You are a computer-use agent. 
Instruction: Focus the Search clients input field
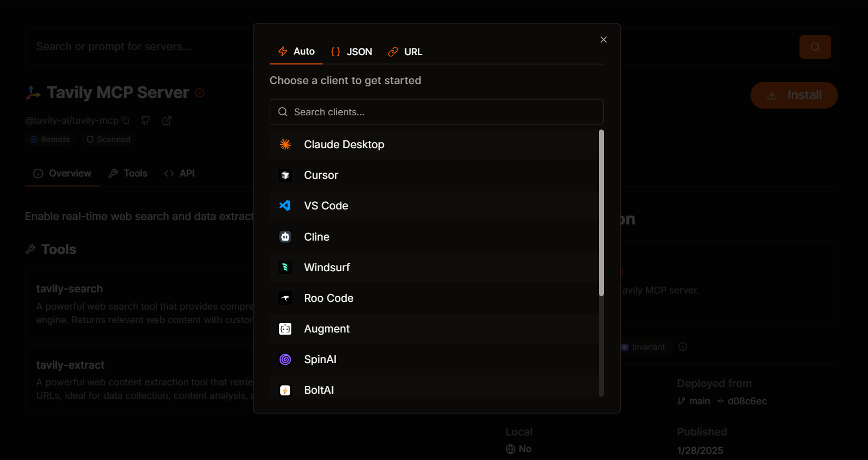pos(437,112)
